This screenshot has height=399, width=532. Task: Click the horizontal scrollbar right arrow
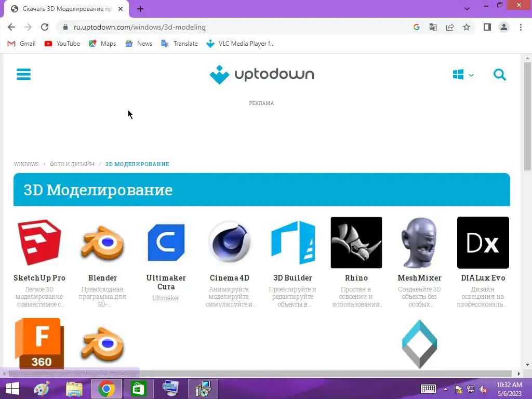point(519,374)
